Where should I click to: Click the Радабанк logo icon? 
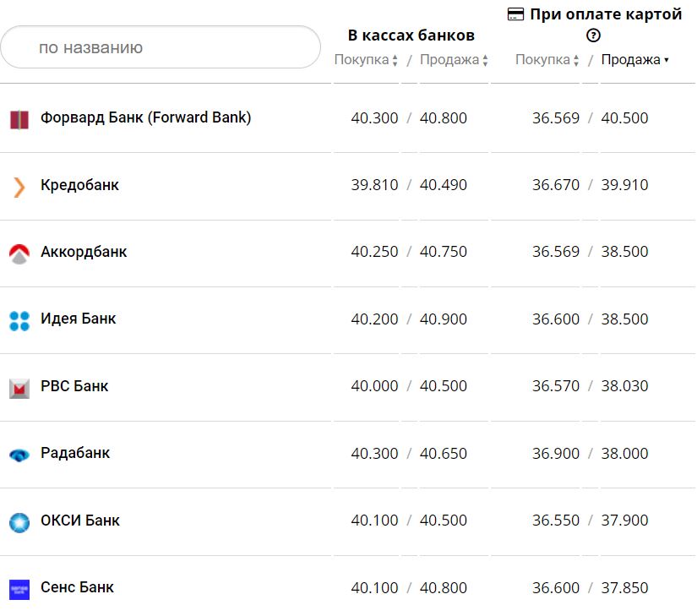coord(19,455)
